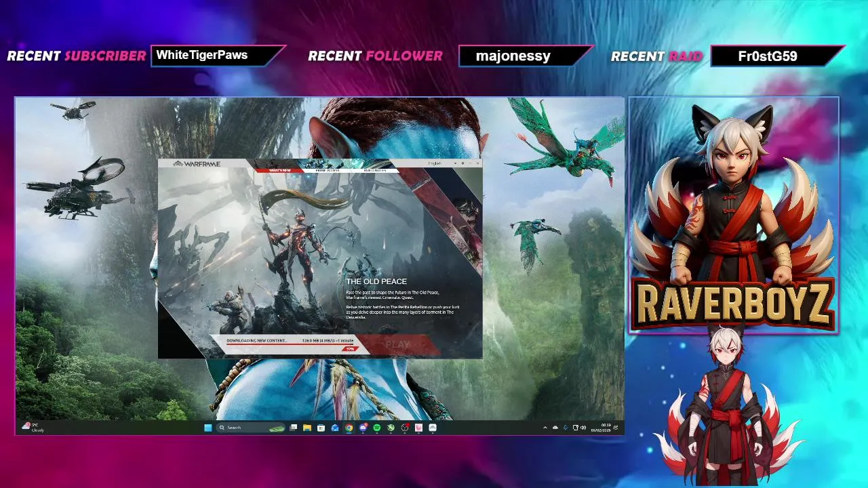Open Spotify from the taskbar

coord(376,428)
